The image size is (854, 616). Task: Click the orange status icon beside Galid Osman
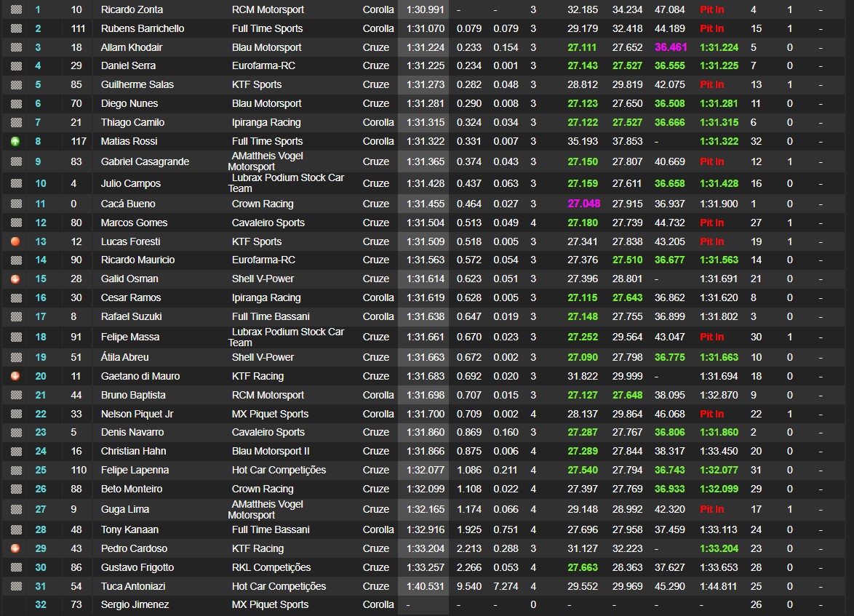pos(15,279)
